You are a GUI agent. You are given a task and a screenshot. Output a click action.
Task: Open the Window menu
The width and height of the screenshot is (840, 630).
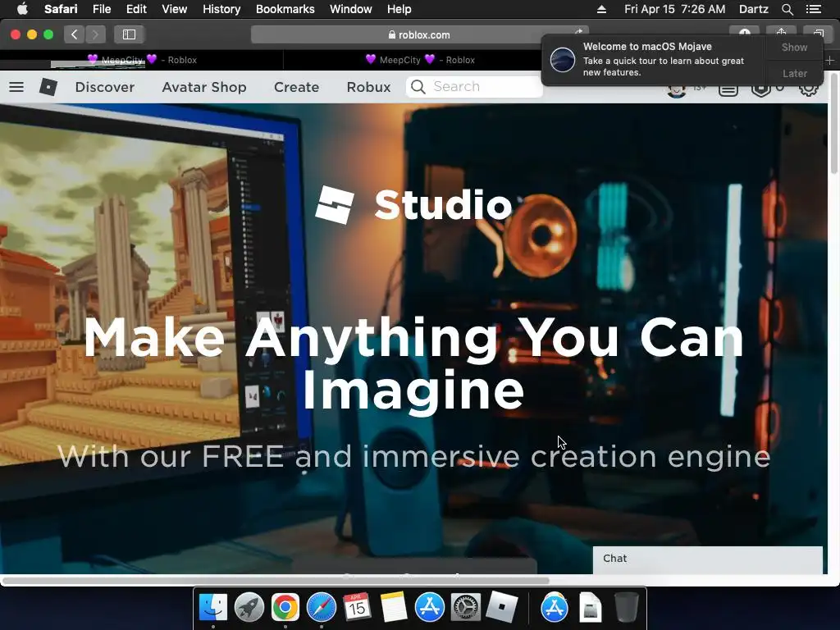click(351, 9)
